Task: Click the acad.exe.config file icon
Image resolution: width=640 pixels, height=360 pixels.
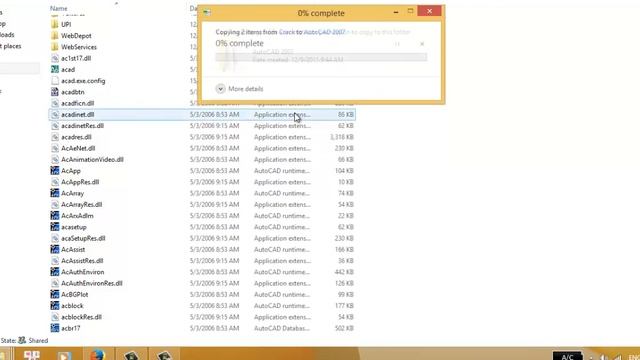Action: click(x=55, y=81)
